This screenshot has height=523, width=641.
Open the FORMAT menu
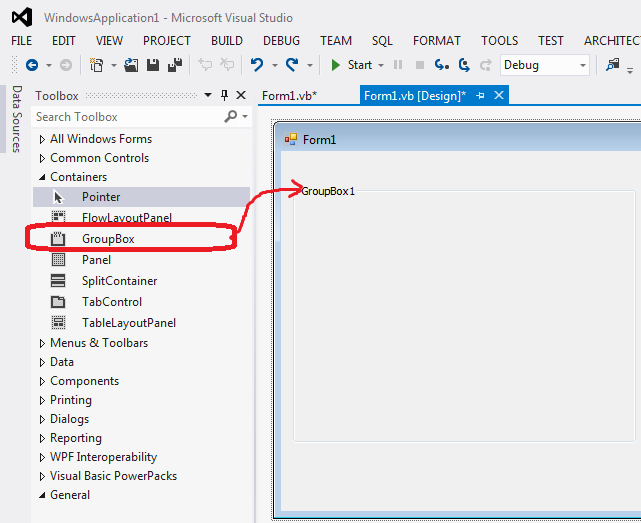coord(437,41)
